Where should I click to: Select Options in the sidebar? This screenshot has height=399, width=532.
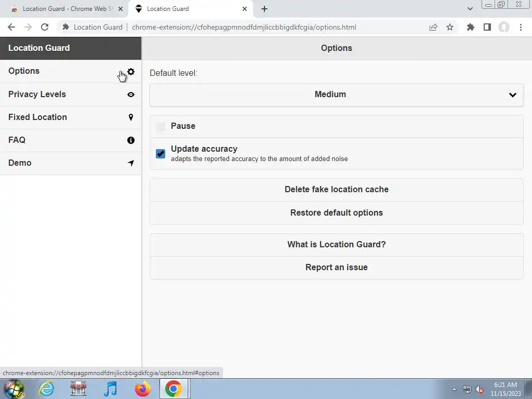tap(71, 71)
